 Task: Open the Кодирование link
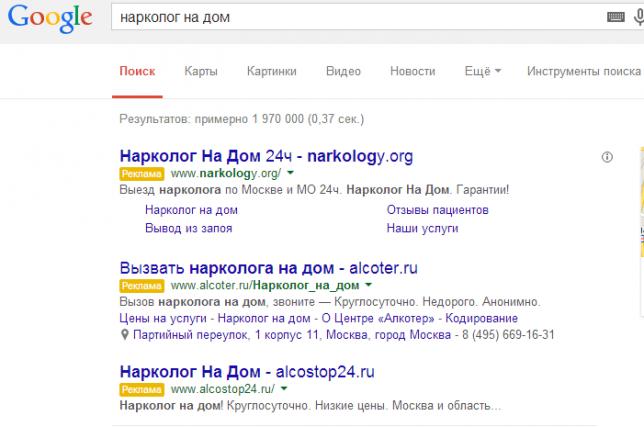(481, 318)
